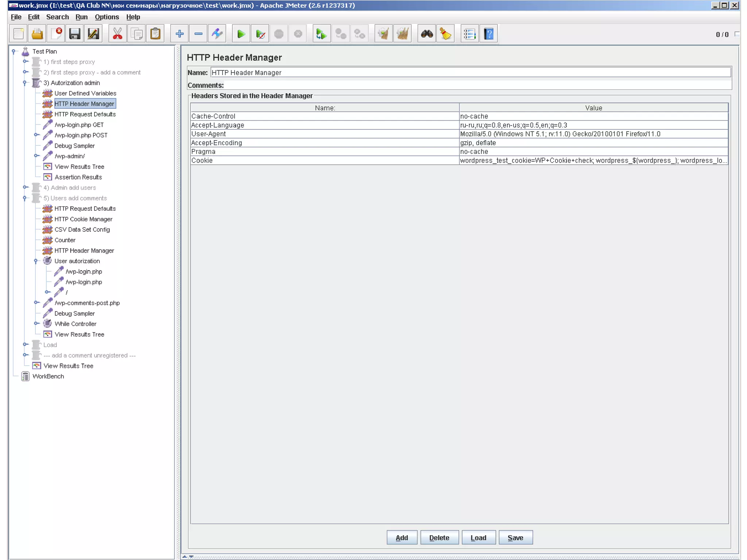The width and height of the screenshot is (747, 560).
Task: Expand the While Controller tree node
Action: point(36,324)
